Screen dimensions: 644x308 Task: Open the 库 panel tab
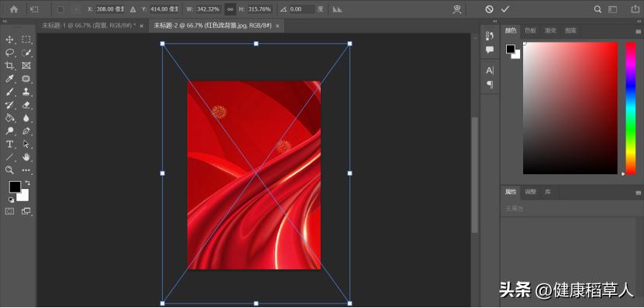548,191
